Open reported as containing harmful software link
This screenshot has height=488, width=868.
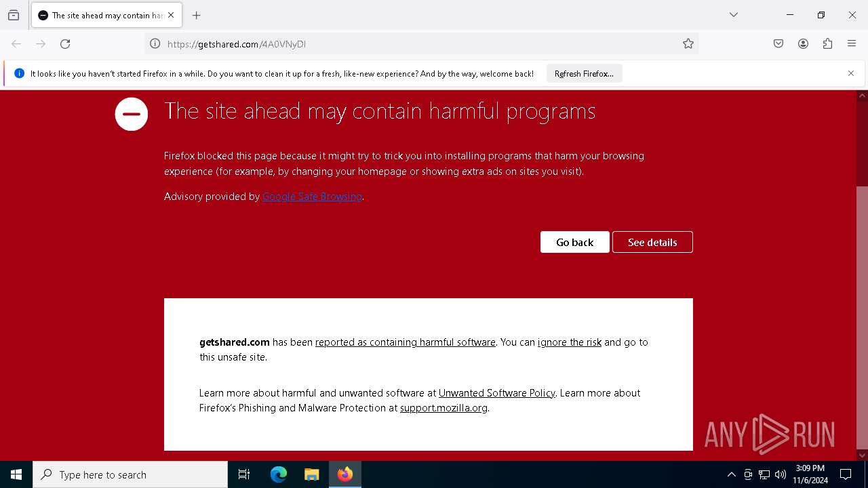[x=406, y=342]
